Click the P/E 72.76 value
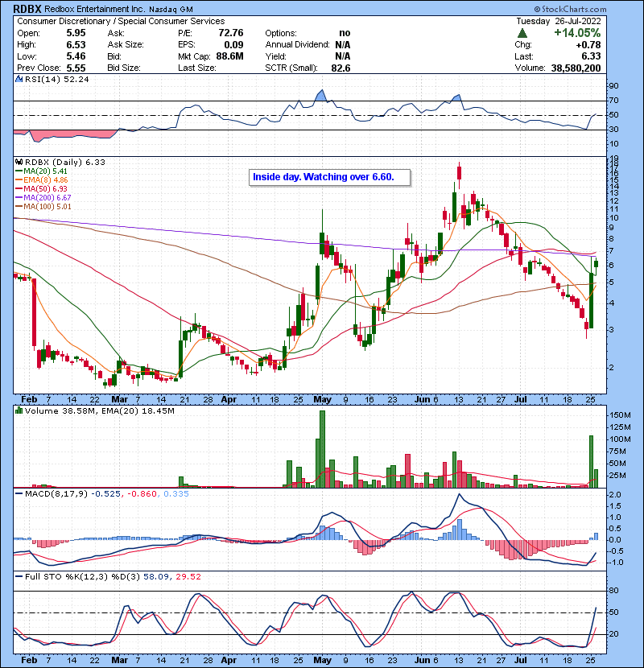The image size is (644, 668). click(x=230, y=33)
